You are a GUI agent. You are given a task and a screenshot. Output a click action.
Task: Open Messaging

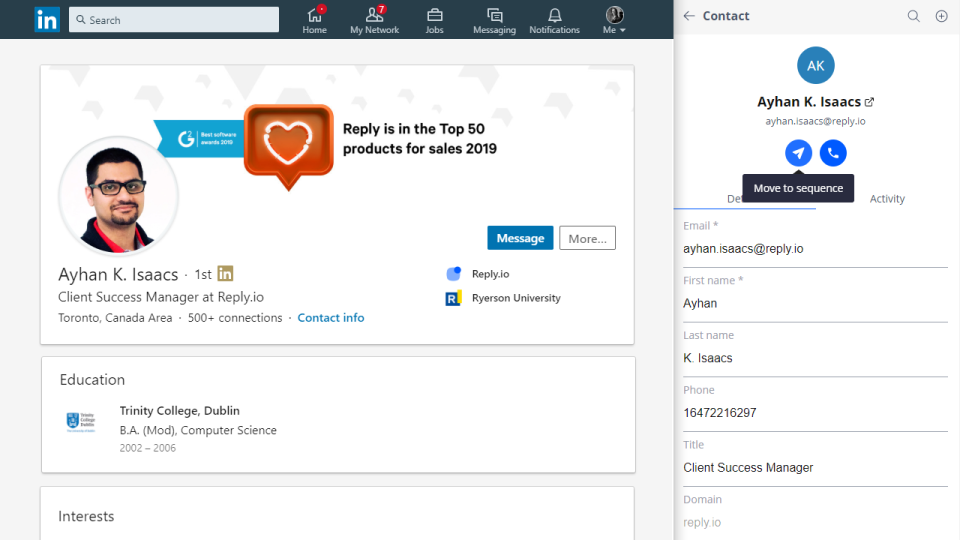(x=494, y=20)
